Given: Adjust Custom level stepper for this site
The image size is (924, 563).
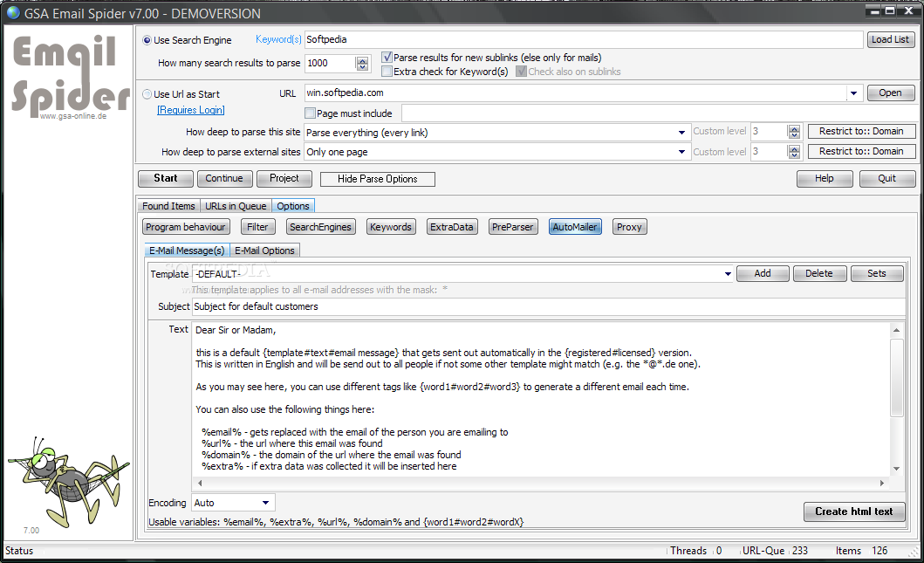Looking at the screenshot, I should point(794,132).
